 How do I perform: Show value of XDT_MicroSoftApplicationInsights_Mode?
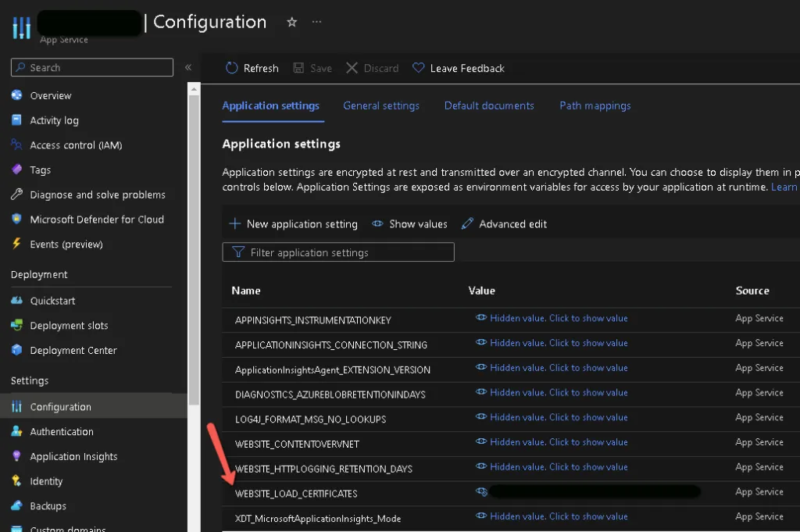[552, 516]
